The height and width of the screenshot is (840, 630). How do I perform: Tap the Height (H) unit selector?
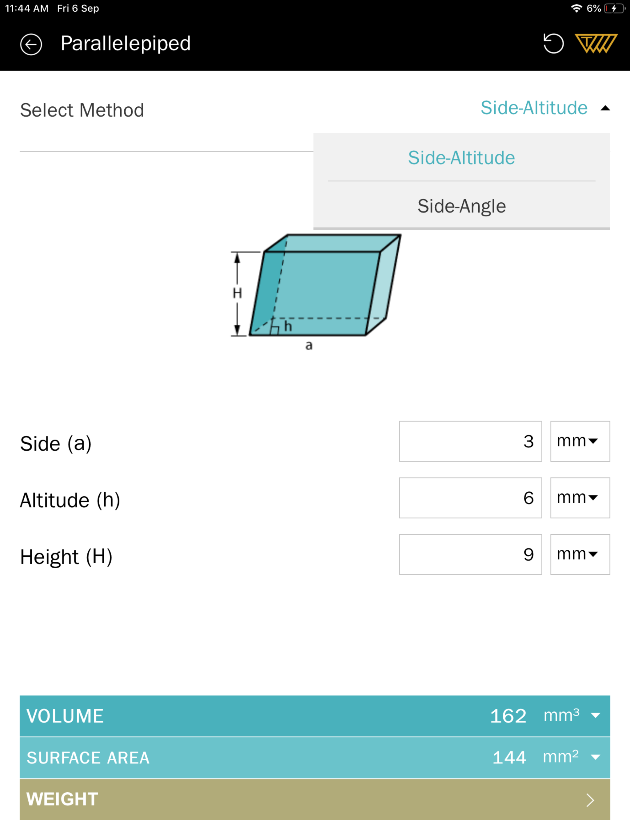point(579,554)
